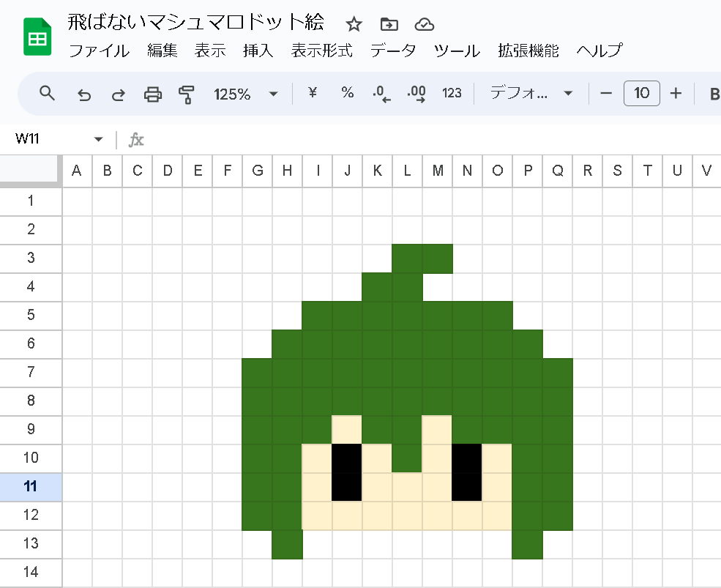Image resolution: width=721 pixels, height=588 pixels.
Task: Open the ヘルプ menu
Action: pyautogui.click(x=599, y=51)
